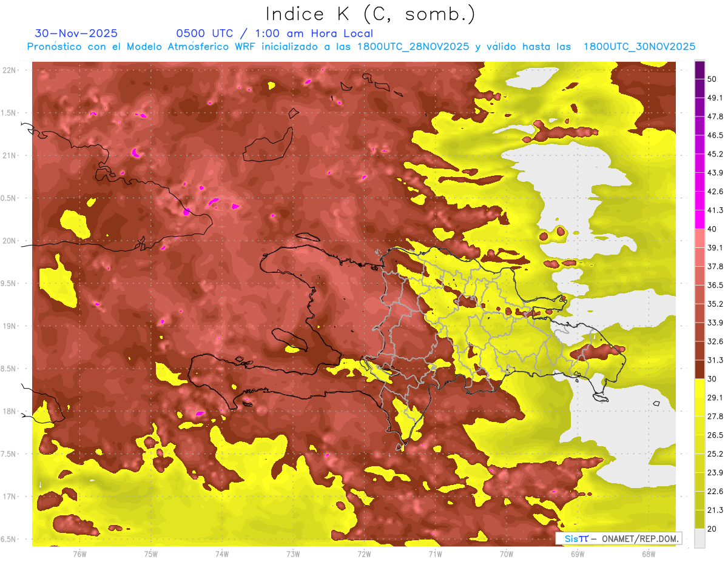Image resolution: width=728 pixels, height=562 pixels.
Task: Click the color bar value 33.9
Action: [x=715, y=323]
